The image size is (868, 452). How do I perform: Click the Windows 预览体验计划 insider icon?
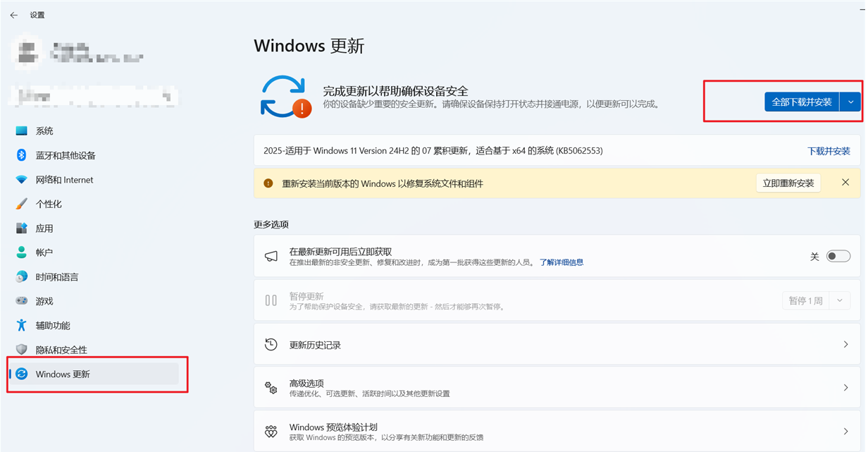(271, 432)
